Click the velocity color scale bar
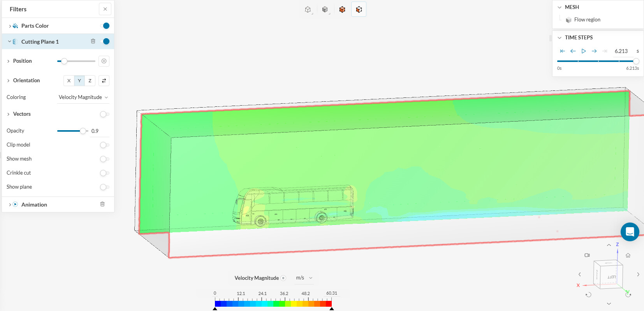Screen dimensions: 644x311 point(273,304)
